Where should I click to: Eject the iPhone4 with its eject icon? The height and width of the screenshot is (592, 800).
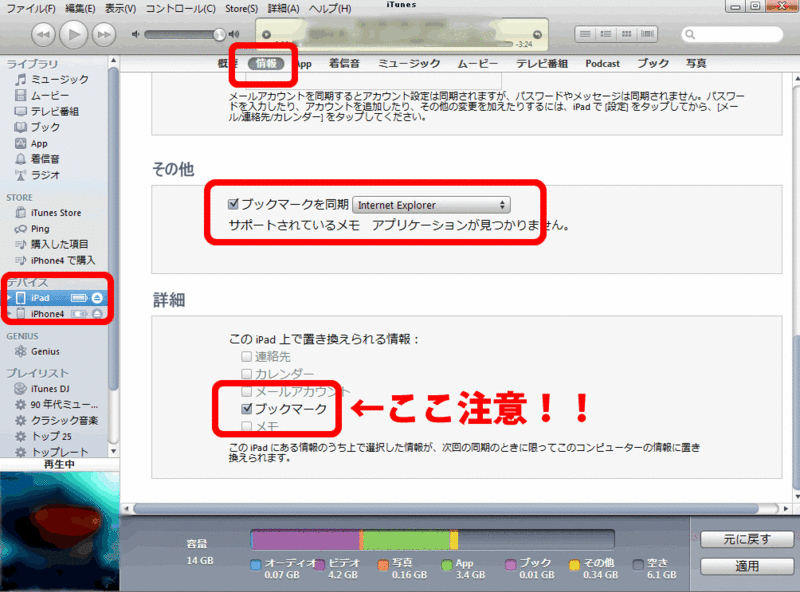(97, 314)
